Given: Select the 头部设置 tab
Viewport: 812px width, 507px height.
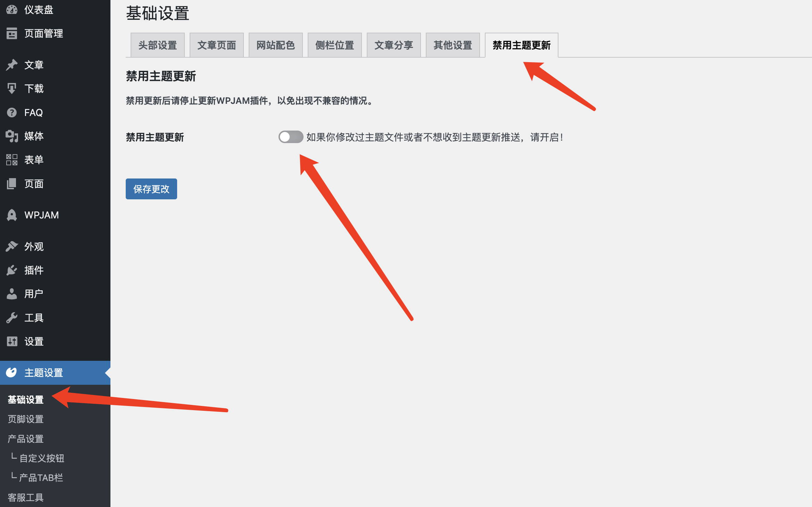Looking at the screenshot, I should [x=157, y=45].
